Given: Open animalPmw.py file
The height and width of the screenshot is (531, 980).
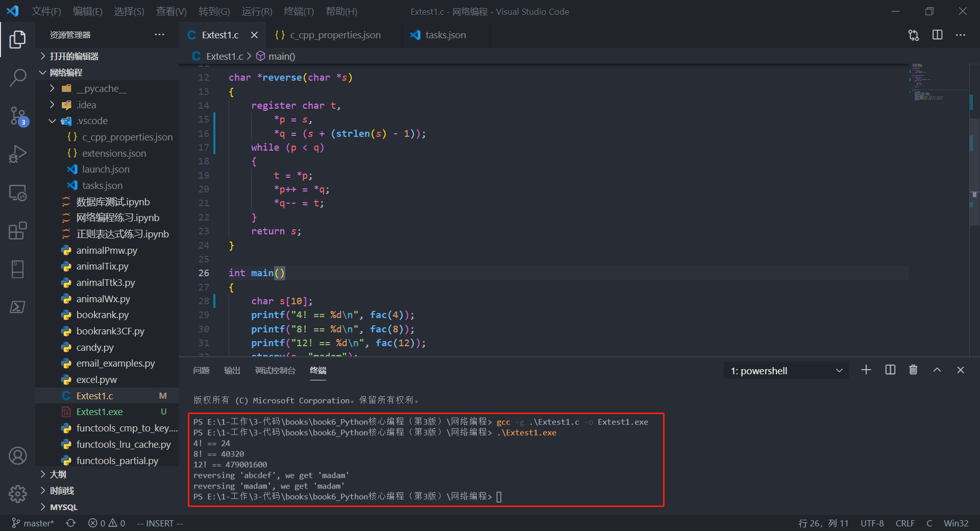Looking at the screenshot, I should tap(107, 250).
